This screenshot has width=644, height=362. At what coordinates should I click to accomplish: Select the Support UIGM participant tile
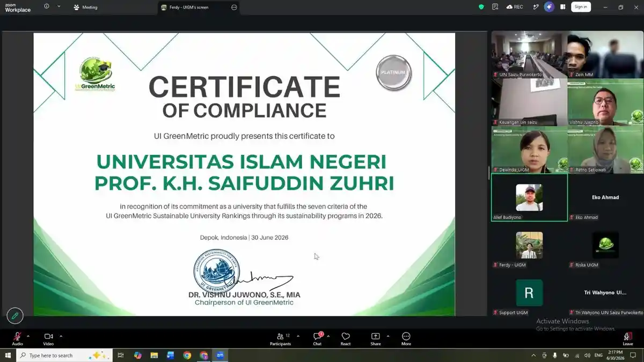click(529, 293)
